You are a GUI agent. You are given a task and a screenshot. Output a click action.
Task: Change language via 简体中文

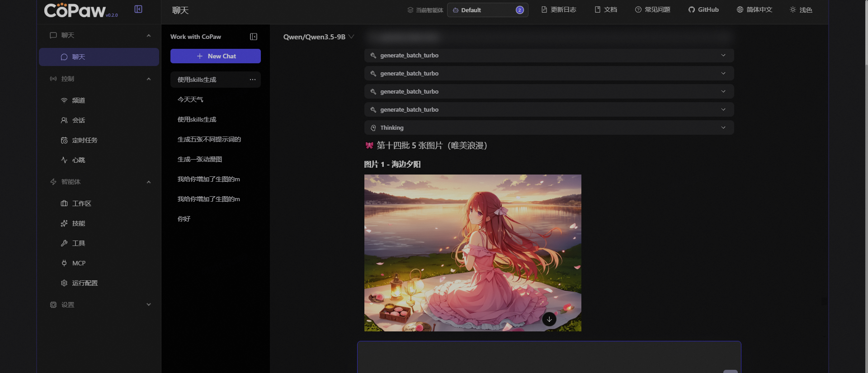(x=755, y=9)
